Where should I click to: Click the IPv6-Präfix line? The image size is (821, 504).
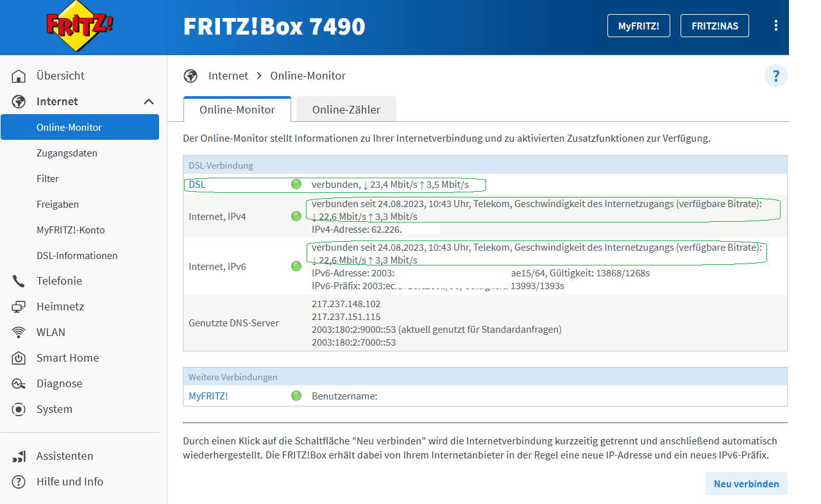(x=438, y=286)
